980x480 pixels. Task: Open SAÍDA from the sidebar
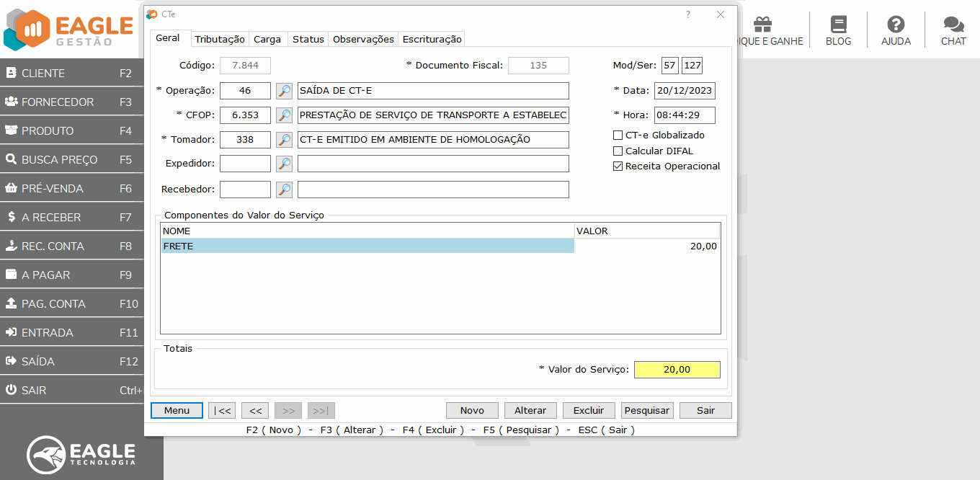click(72, 361)
